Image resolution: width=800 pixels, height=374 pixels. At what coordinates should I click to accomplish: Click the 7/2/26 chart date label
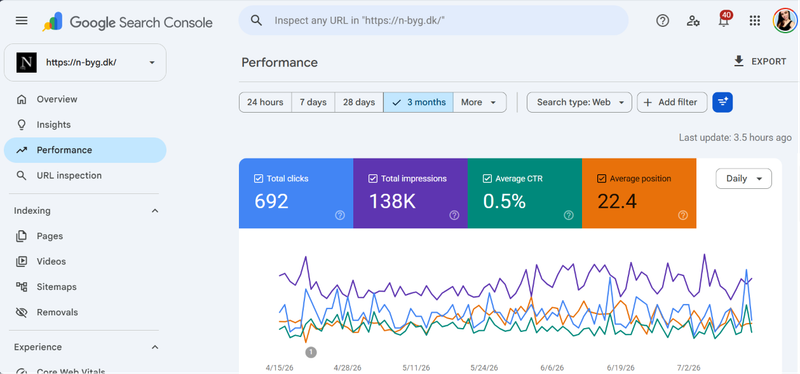tap(688, 367)
